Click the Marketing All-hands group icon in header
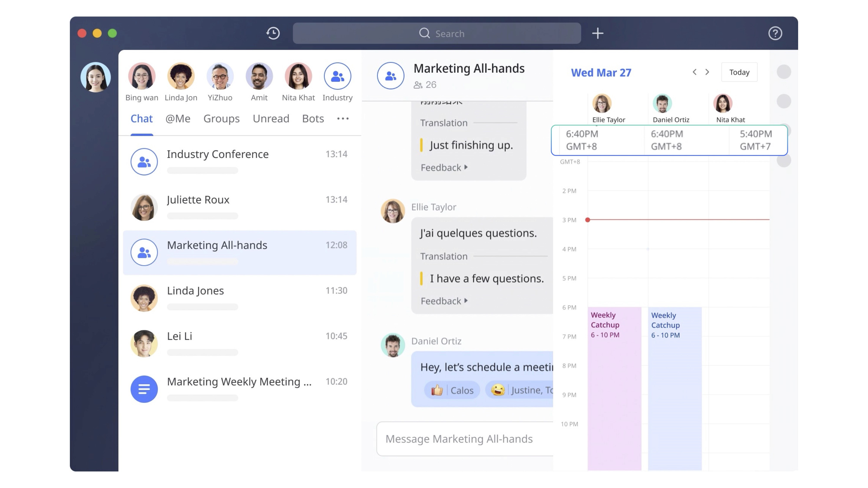The width and height of the screenshot is (868, 488). (x=391, y=76)
